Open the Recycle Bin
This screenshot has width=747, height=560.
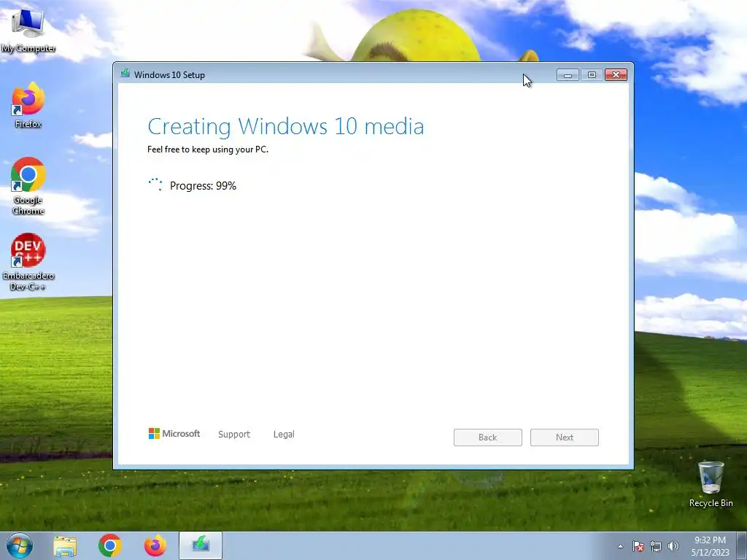coord(711,484)
